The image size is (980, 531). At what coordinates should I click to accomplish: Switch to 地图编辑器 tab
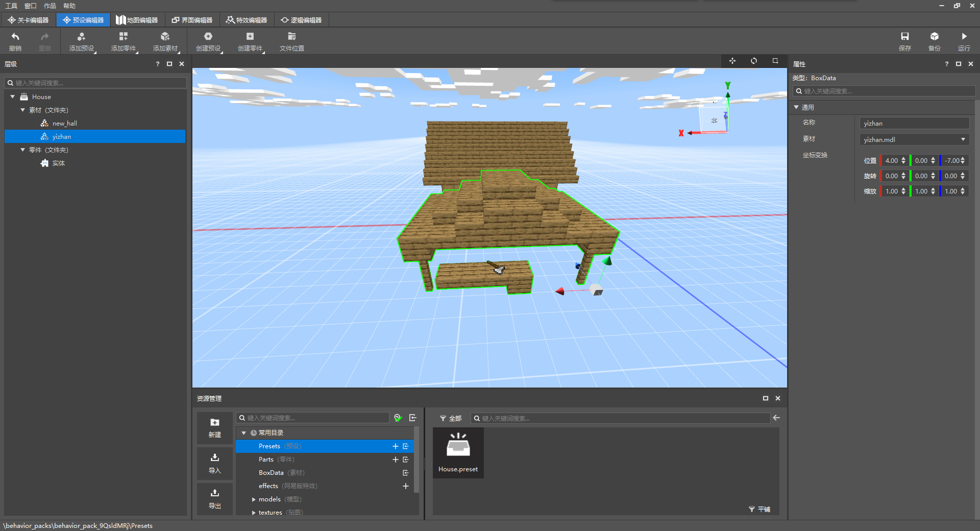[137, 20]
